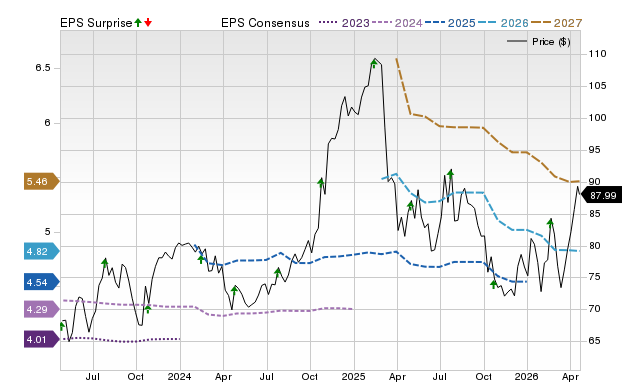This screenshot has width=640, height=382.
Task: Click the 95 label on the price axis
Action: pos(594,150)
